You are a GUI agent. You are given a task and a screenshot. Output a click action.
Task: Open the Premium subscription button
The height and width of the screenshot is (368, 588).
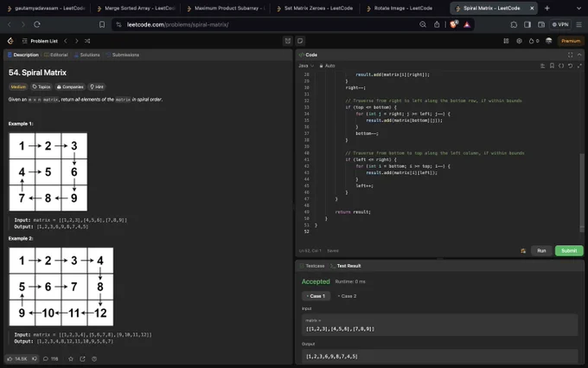pos(571,41)
